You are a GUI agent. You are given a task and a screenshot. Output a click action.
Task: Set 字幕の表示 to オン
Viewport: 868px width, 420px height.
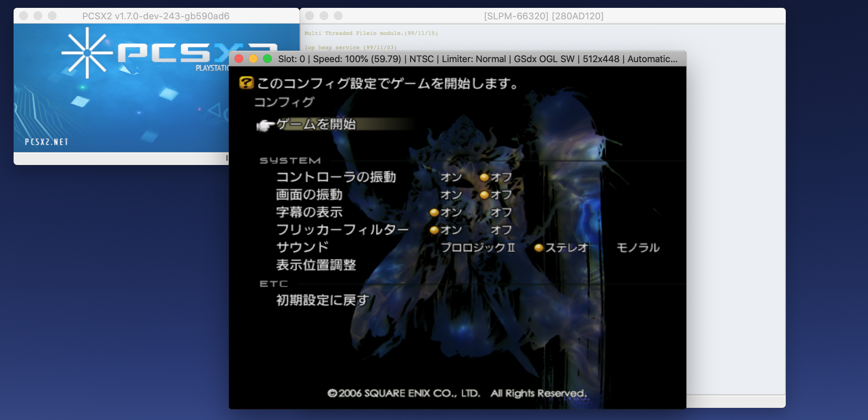coord(451,212)
